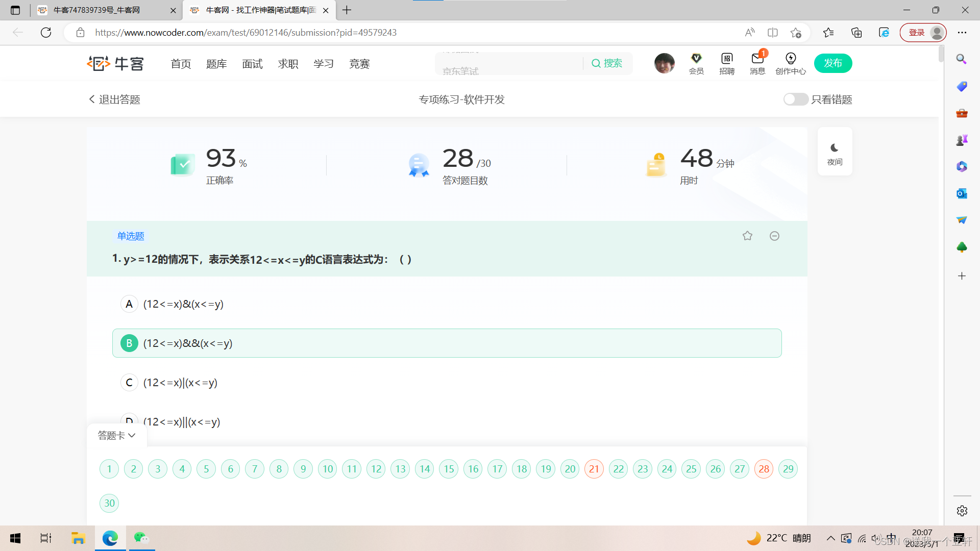This screenshot has height=551, width=980.
Task: Show hidden system tray icons
Action: tap(830, 538)
